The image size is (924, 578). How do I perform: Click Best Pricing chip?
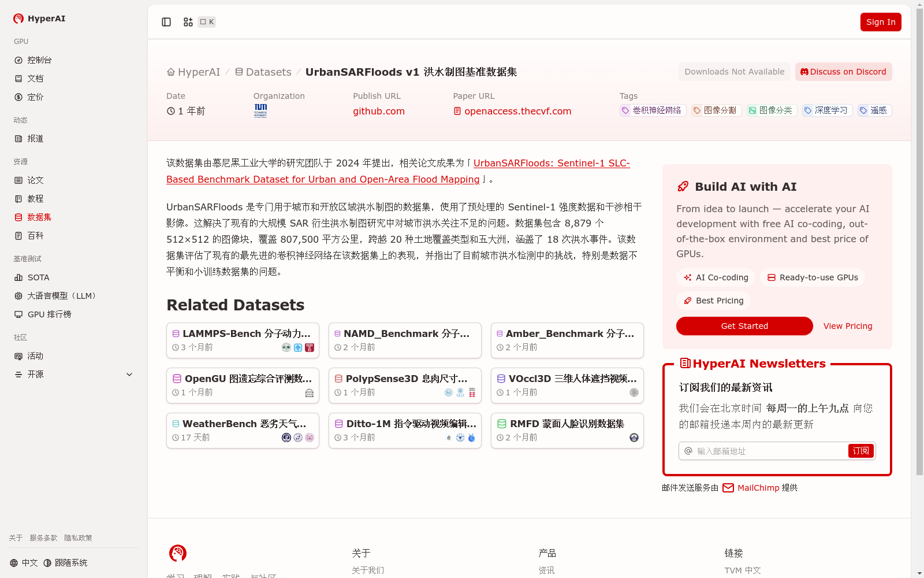tap(713, 301)
